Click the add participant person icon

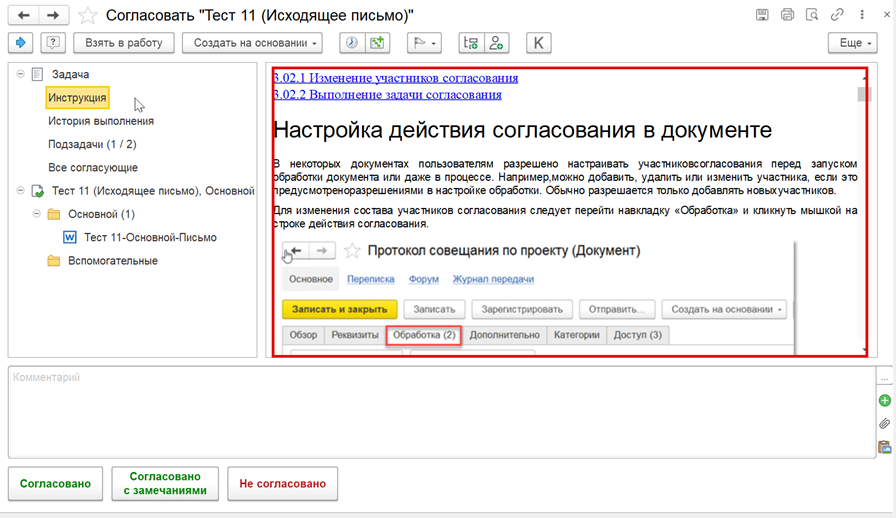[496, 43]
